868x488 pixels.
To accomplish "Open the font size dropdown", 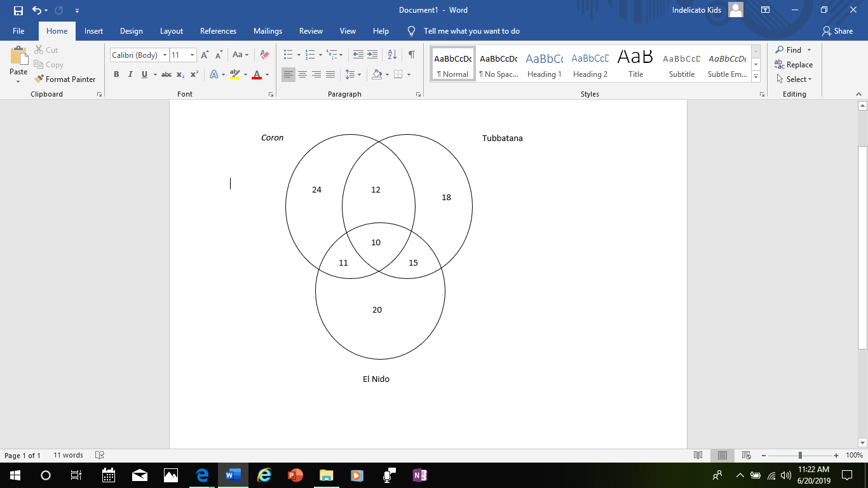I will pos(192,55).
